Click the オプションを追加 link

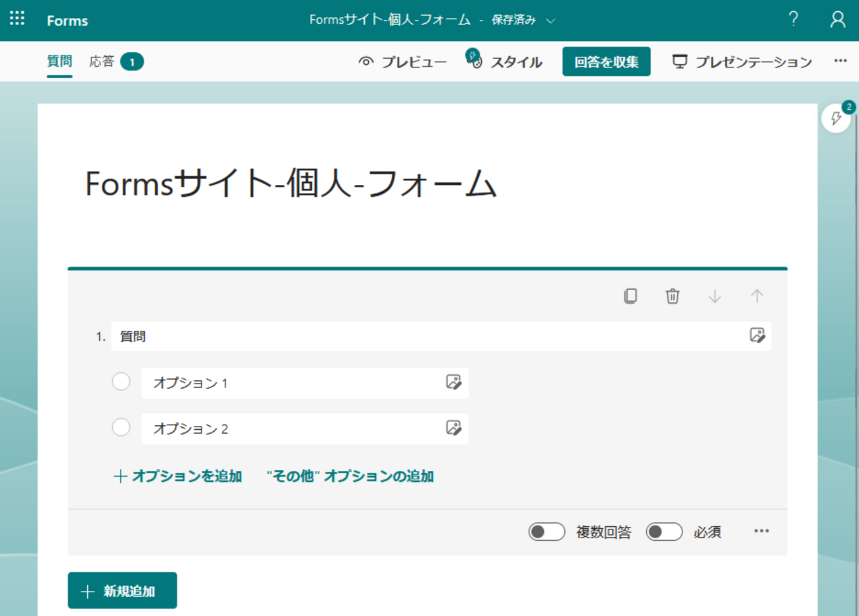pos(178,476)
